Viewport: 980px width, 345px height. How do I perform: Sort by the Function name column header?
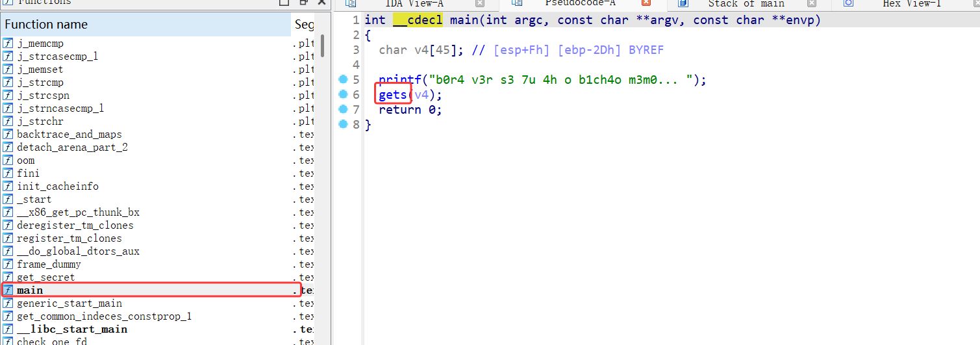(145, 25)
